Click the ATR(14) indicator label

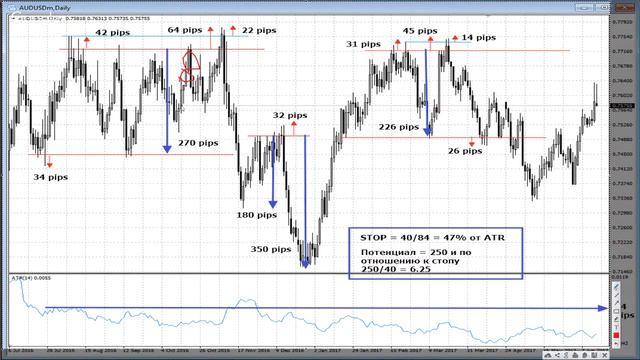pyautogui.click(x=31, y=278)
